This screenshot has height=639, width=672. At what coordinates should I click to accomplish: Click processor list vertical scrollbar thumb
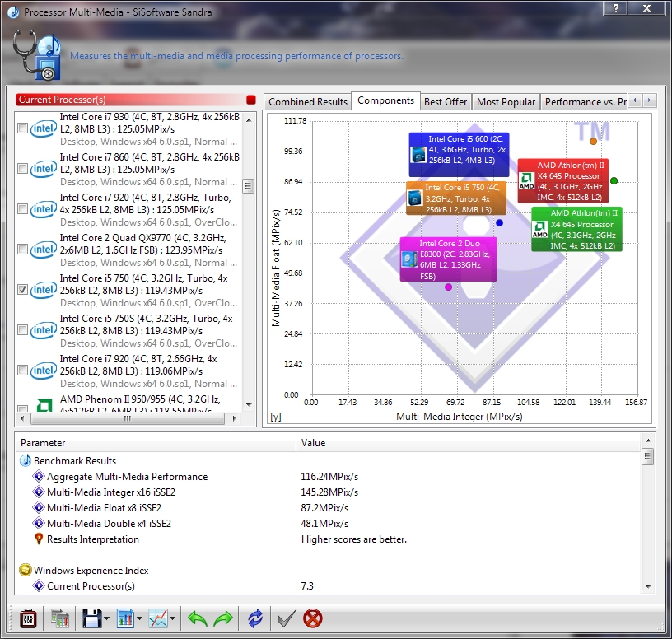[x=248, y=186]
